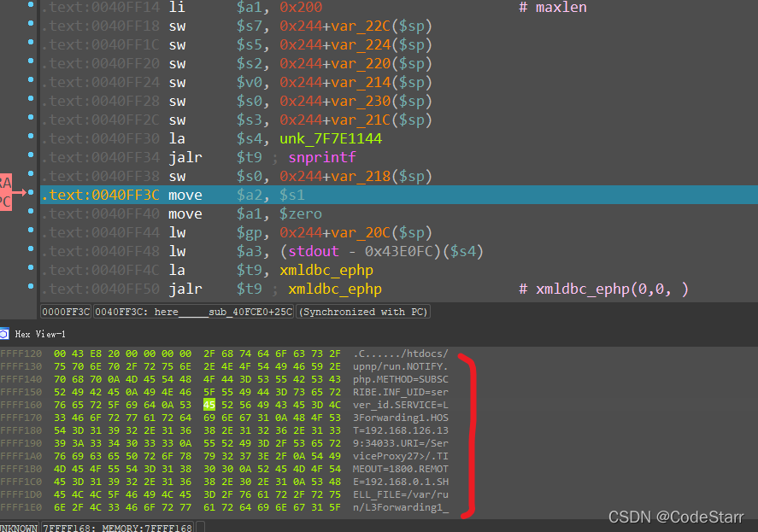Screen dimensions: 758x532
Task: Toggle breakpoint dot at address 0040FF50
Action: (x=31, y=287)
